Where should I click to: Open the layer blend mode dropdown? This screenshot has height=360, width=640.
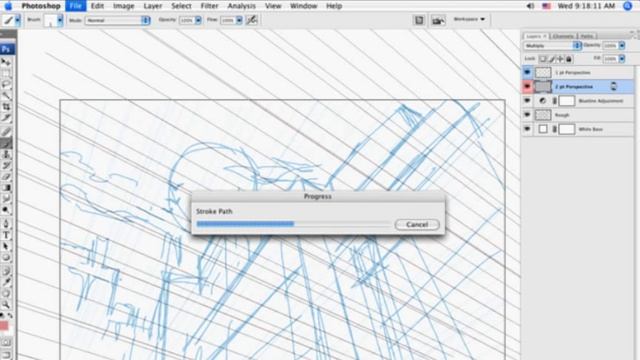(552, 46)
